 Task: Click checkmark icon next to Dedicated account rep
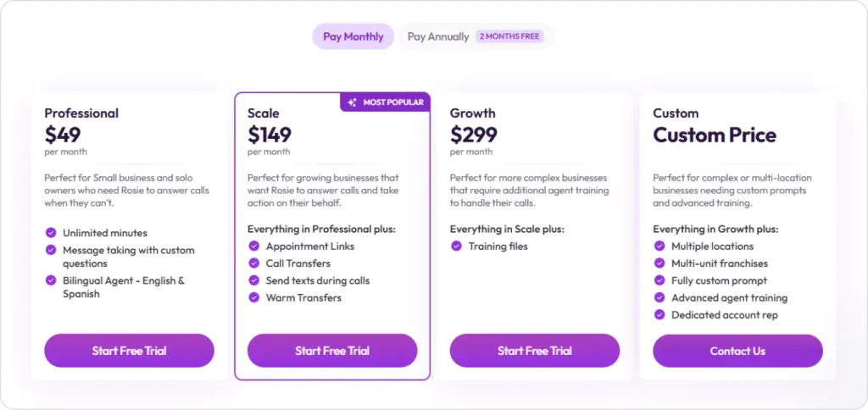click(x=660, y=315)
